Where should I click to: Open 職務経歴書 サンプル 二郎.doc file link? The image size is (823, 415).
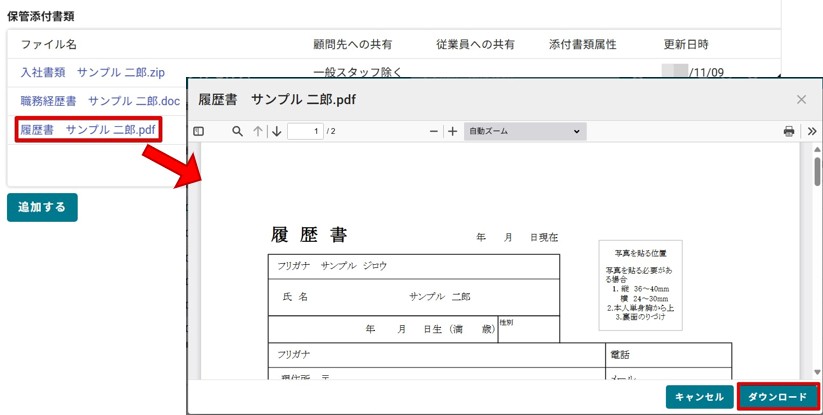click(x=100, y=101)
